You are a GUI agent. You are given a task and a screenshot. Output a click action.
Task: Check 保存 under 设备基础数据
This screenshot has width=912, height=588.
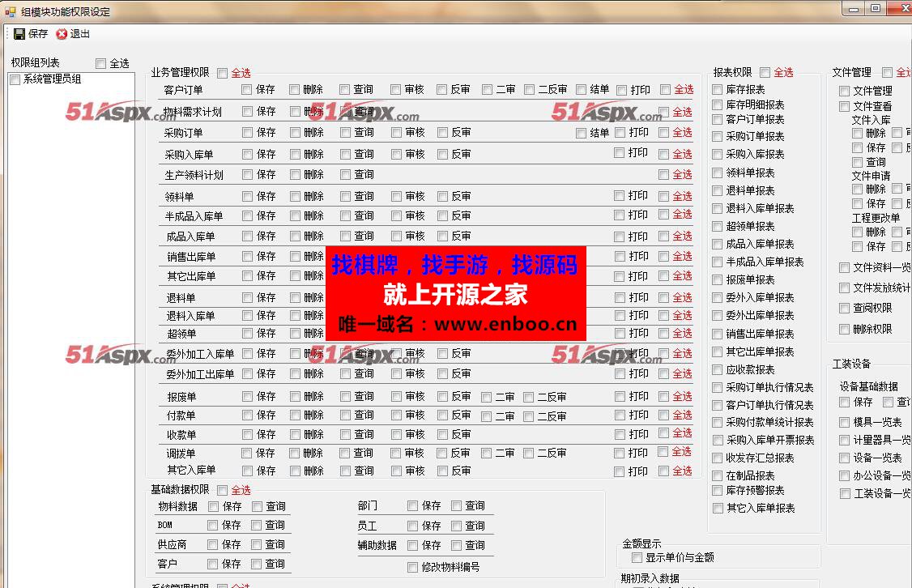845,403
